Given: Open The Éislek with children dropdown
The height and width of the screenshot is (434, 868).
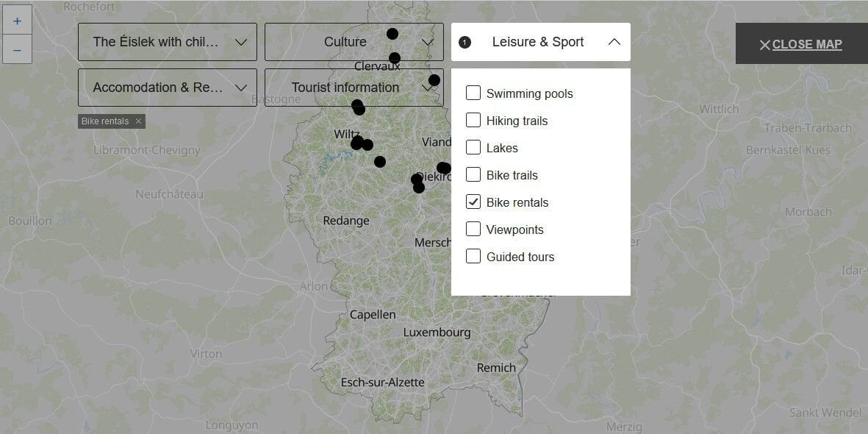Looking at the screenshot, I should pyautogui.click(x=168, y=42).
